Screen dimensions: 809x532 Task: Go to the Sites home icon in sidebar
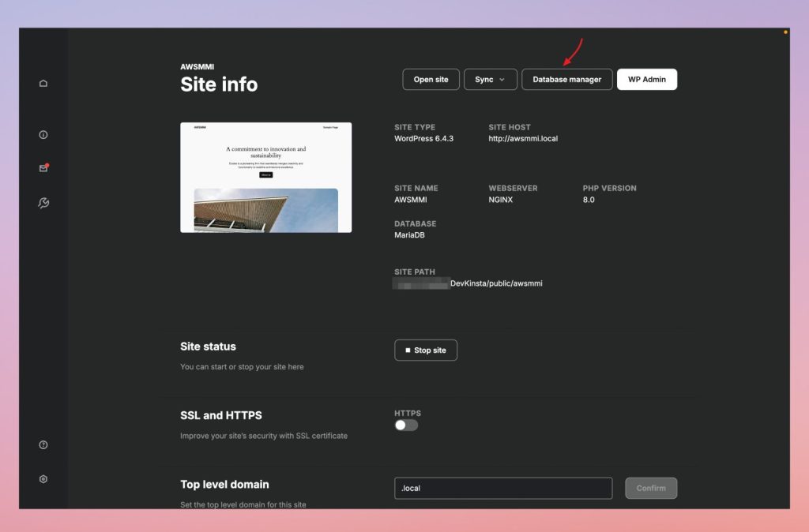43,84
